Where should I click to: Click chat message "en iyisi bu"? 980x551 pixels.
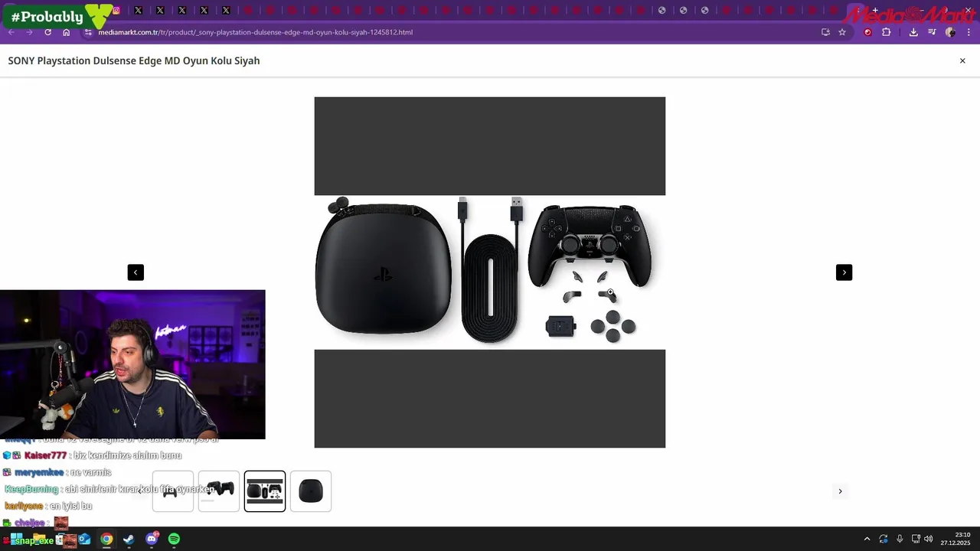click(71, 506)
